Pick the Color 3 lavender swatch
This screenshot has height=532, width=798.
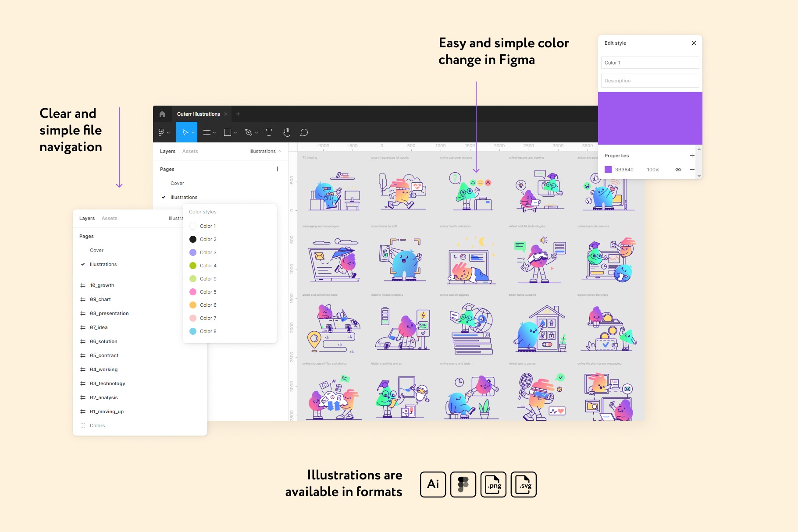click(x=193, y=252)
